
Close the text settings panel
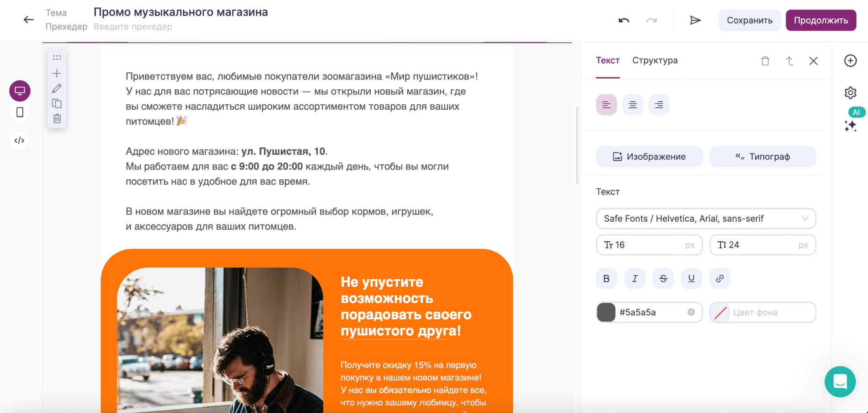pos(813,61)
